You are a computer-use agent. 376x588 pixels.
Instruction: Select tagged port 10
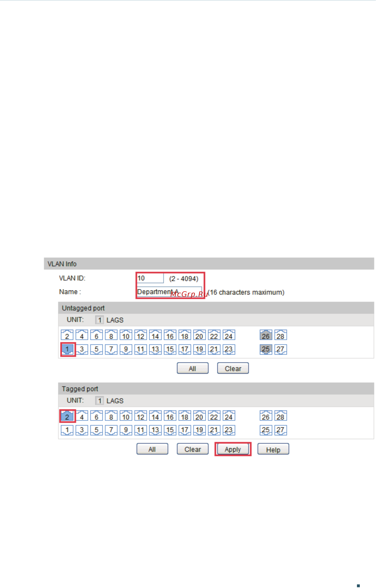tap(126, 416)
